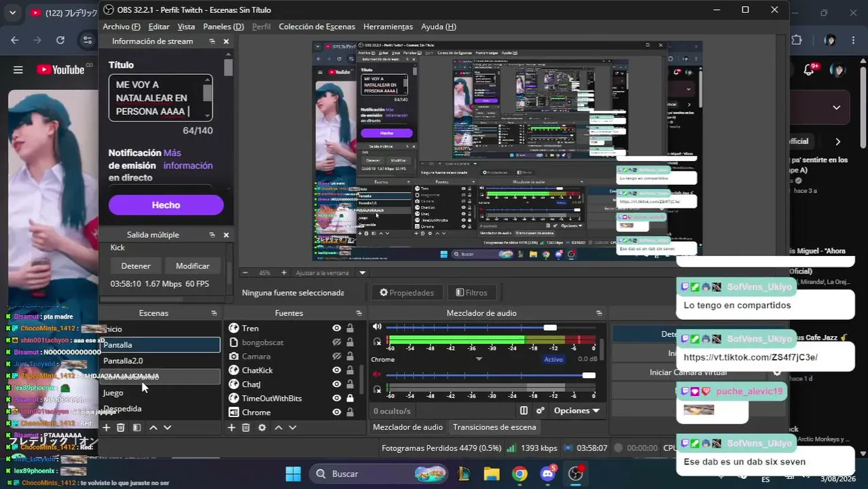Screen dimensions: 868x489
Task: Mute the first audio mixer channel speaker icon
Action: [x=377, y=327]
